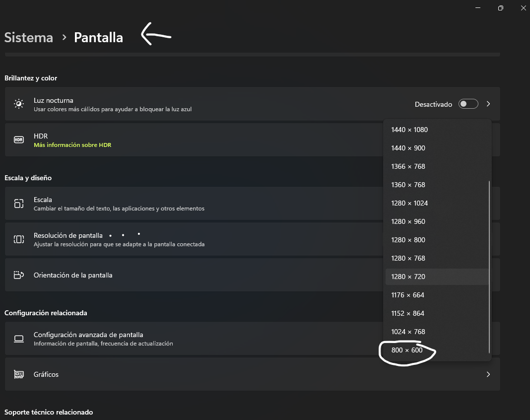
Task: Choose 1176 × 664 resolution
Action: click(x=436, y=295)
